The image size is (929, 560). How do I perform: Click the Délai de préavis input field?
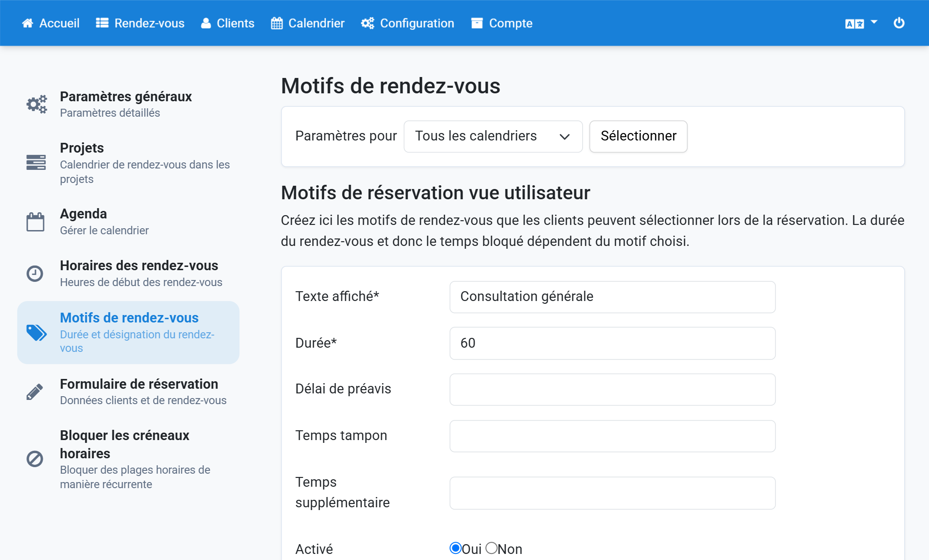point(612,390)
